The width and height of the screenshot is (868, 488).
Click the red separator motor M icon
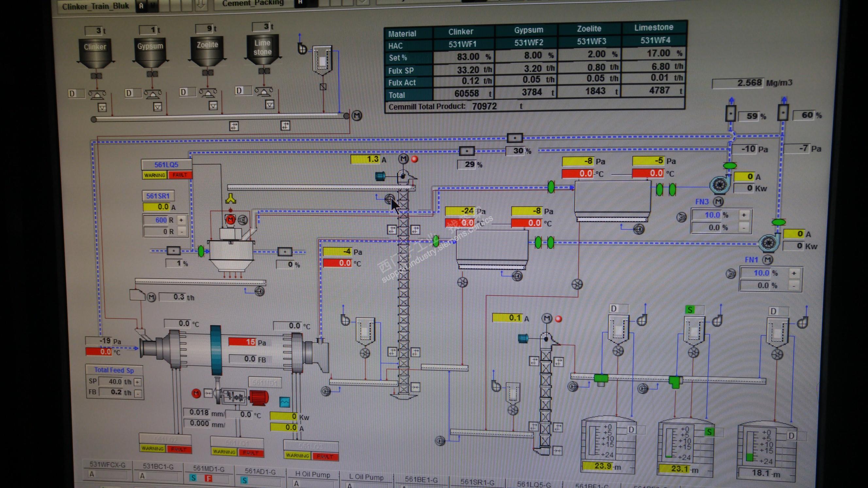point(230,220)
